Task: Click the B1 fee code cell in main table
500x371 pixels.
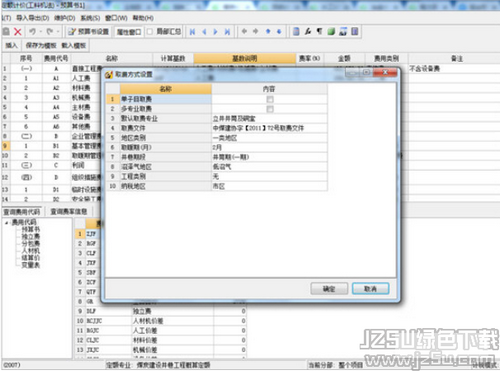Action: point(56,146)
